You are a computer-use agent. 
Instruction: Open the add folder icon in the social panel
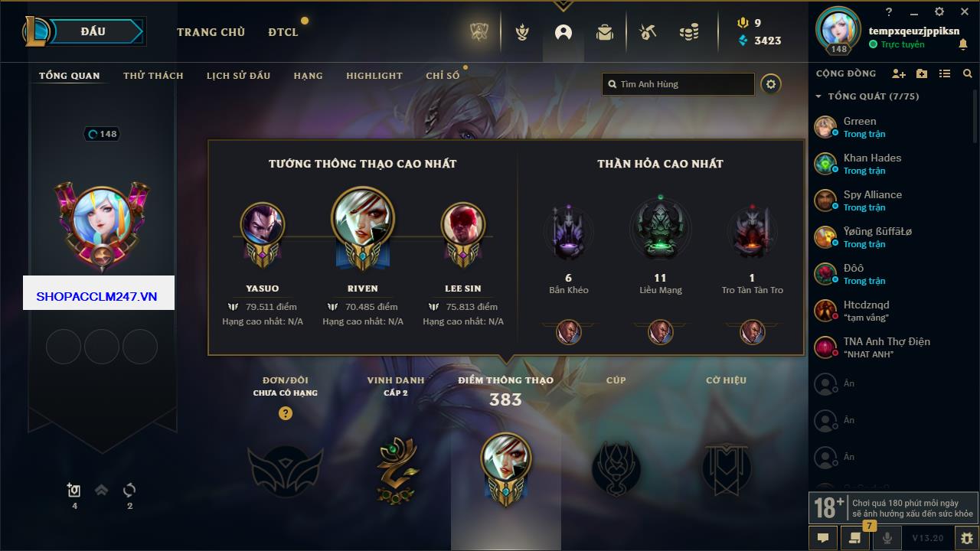pyautogui.click(x=922, y=73)
